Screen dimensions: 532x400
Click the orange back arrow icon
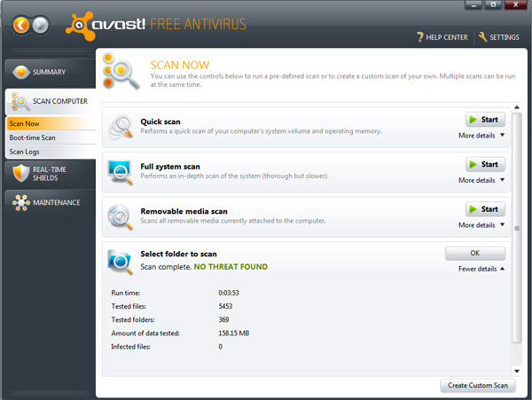pos(21,25)
